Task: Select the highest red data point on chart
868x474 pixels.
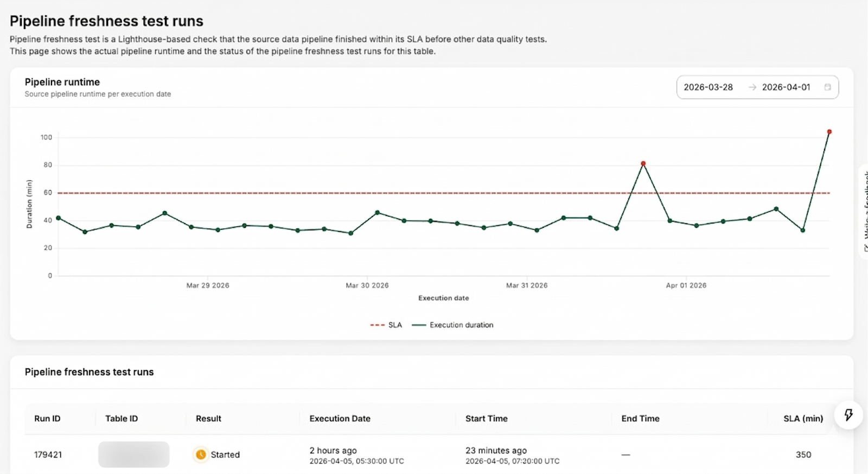Action: [829, 132]
